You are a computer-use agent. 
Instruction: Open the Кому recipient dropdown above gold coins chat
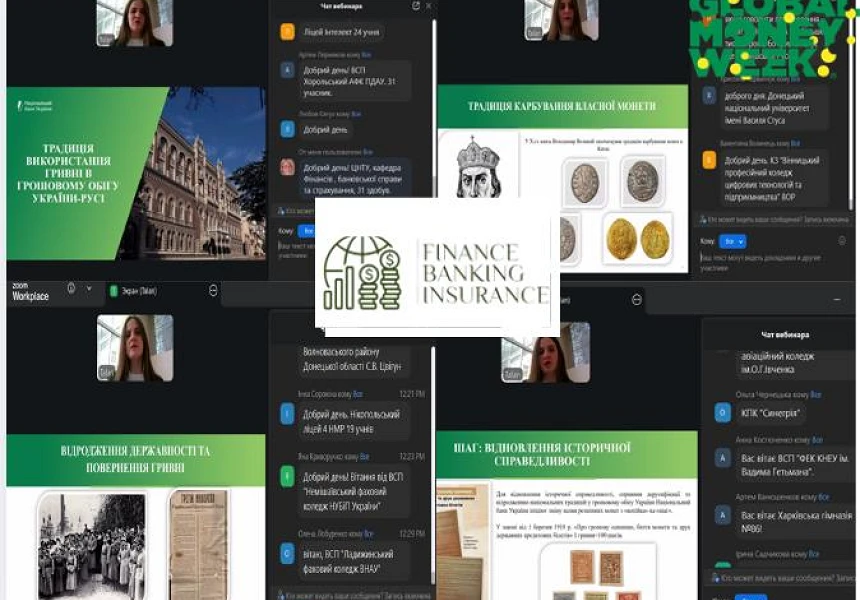pyautogui.click(x=734, y=241)
